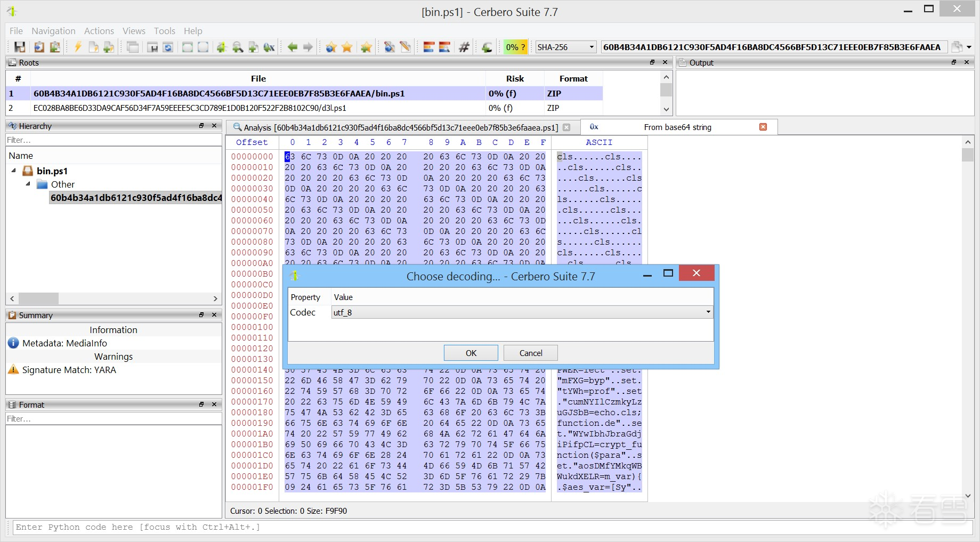Collapse the Other folder node
This screenshot has height=542, width=980.
tap(28, 184)
